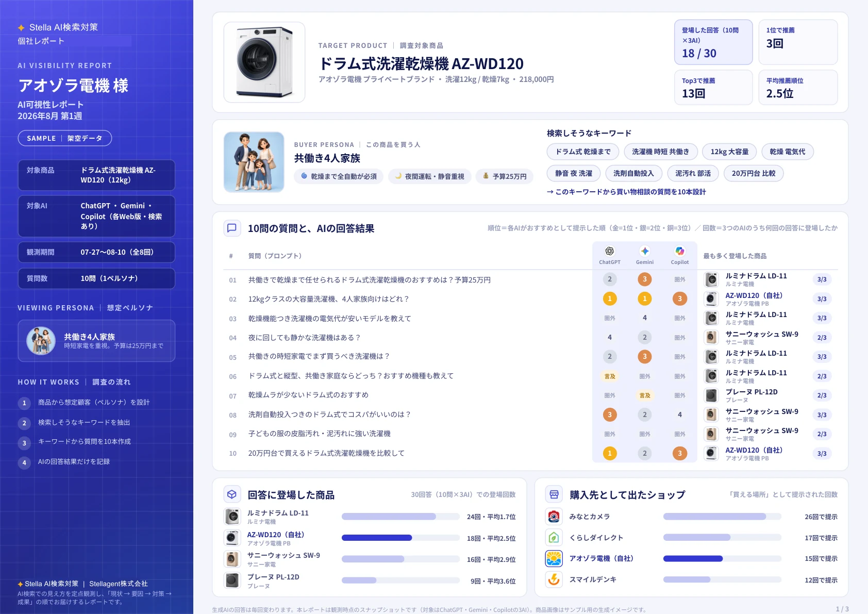Open the AZ-WD120 washing machine product image
The width and height of the screenshot is (868, 614).
click(264, 62)
